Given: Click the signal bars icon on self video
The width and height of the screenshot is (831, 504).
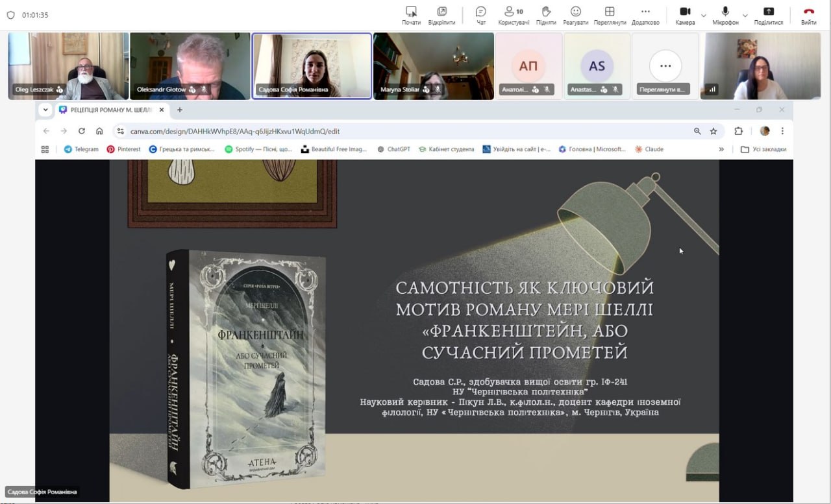Looking at the screenshot, I should coord(712,90).
